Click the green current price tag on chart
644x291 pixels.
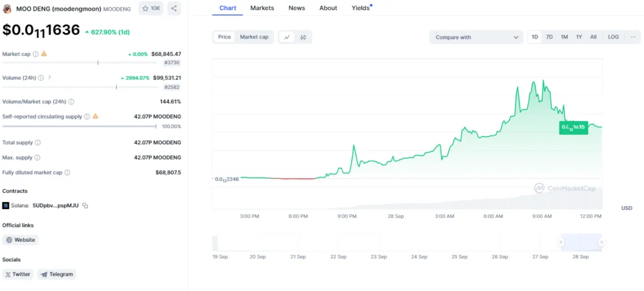(574, 128)
